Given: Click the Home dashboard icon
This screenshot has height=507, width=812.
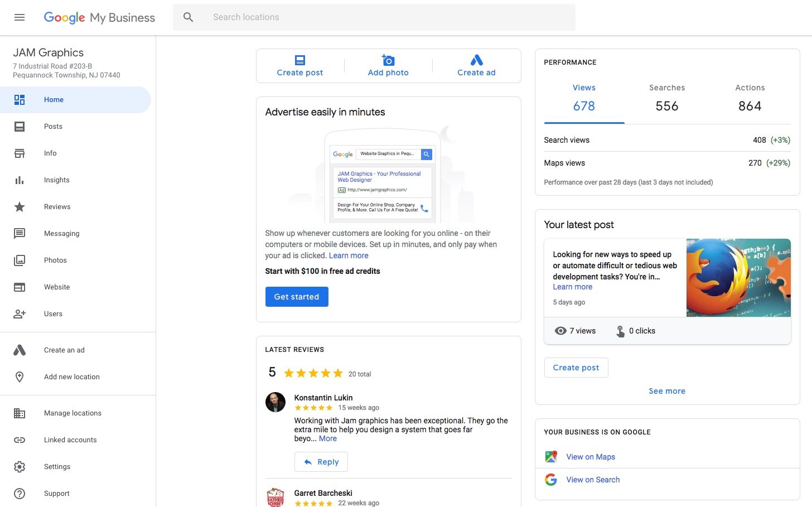Looking at the screenshot, I should (20, 100).
